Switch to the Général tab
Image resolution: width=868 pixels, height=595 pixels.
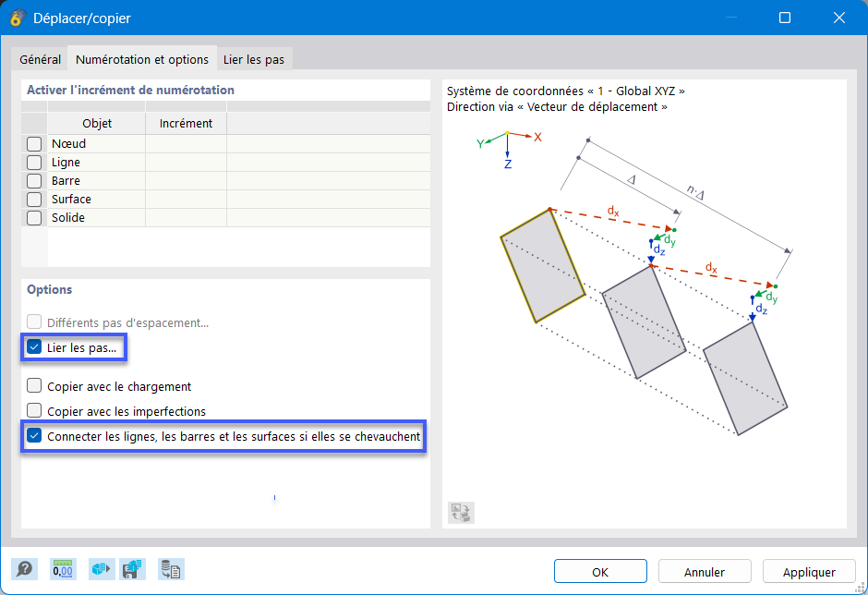[40, 59]
